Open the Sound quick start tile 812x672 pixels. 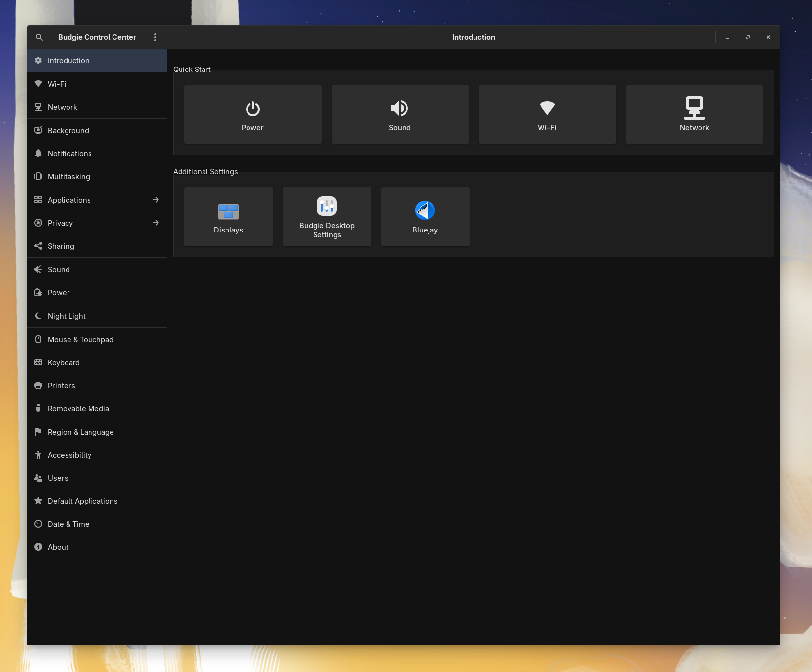[x=400, y=115]
